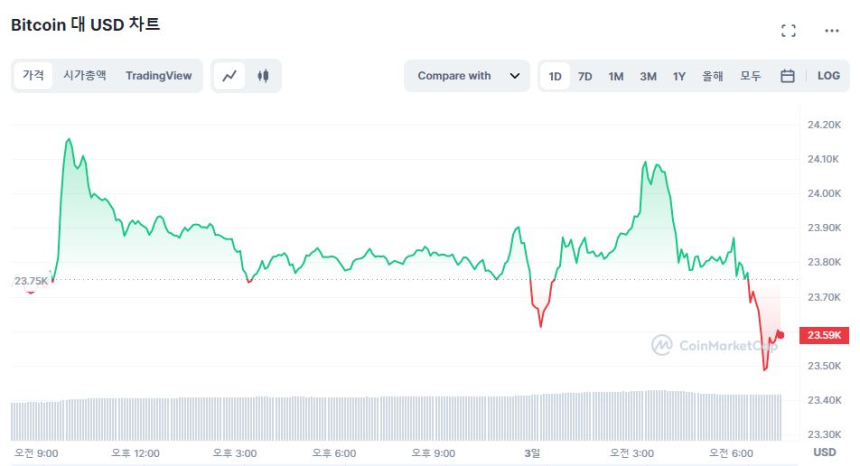Open the TradingView tab
The width and height of the screenshot is (860, 466).
coord(158,76)
